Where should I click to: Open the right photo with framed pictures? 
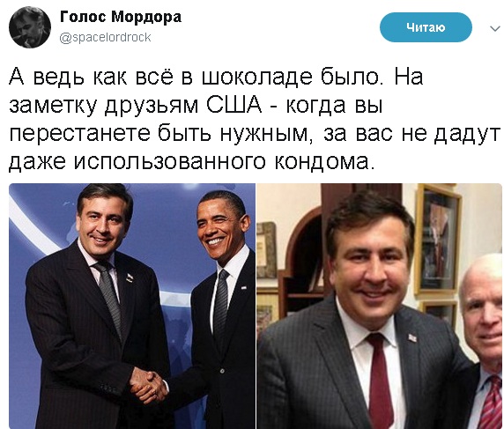click(380, 306)
